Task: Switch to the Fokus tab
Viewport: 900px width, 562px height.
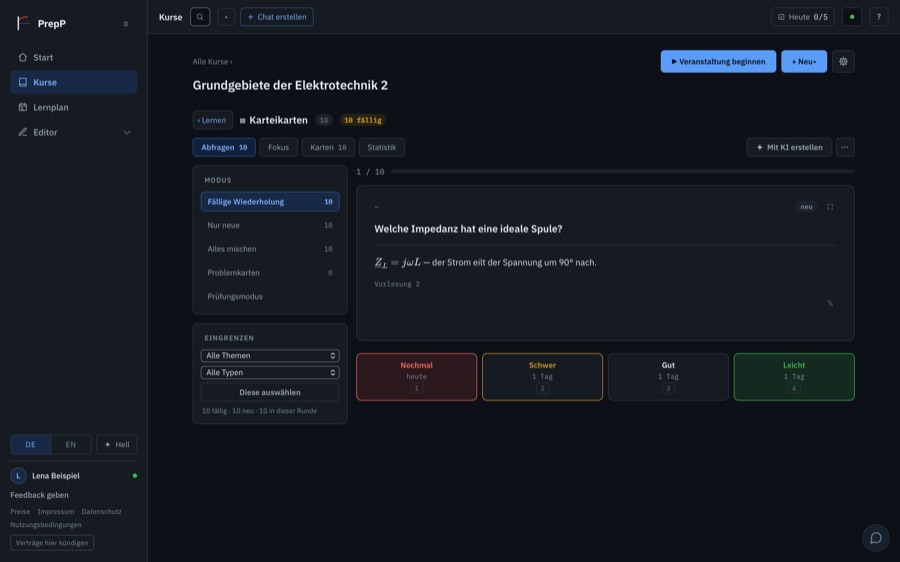Action: pyautogui.click(x=278, y=148)
